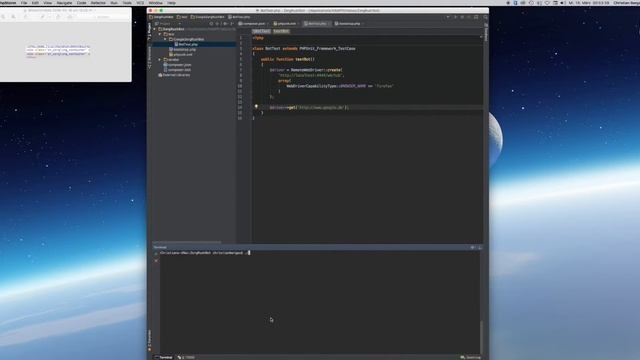This screenshot has height=360, width=640.
Task: Select BotTest.php in the project tree
Action: [x=188, y=44]
